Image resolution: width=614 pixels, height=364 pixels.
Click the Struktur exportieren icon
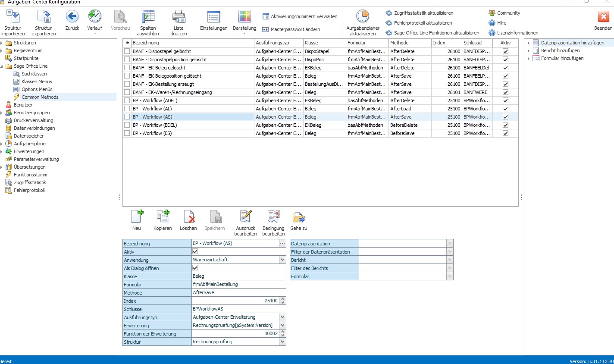point(44,17)
